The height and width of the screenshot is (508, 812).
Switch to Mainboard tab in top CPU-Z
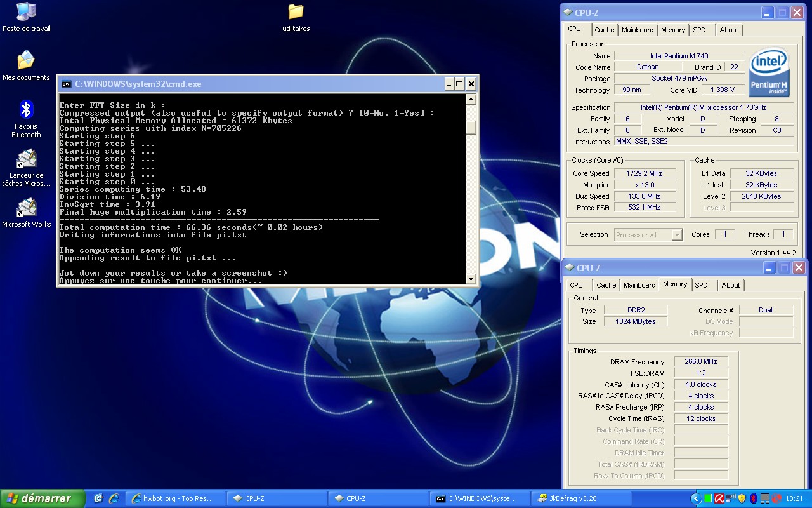(638, 30)
